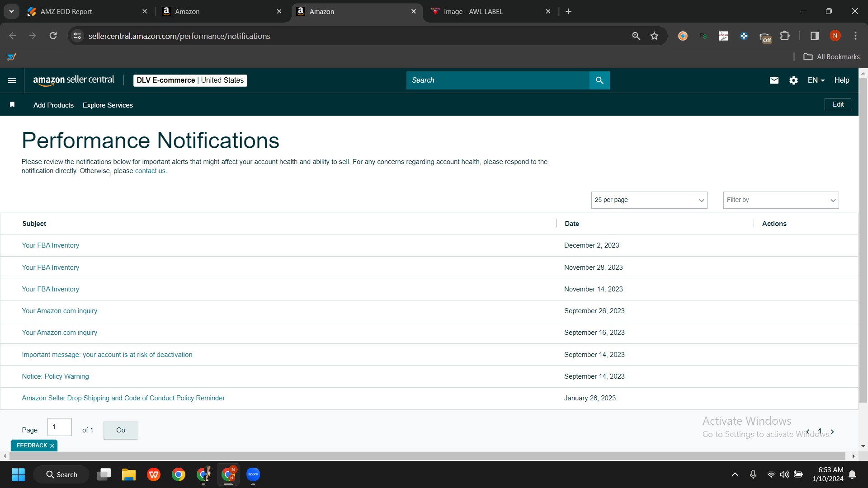Open Amazon.com inquiry from September 26, 2023
Image resolution: width=868 pixels, height=488 pixels.
[60, 311]
